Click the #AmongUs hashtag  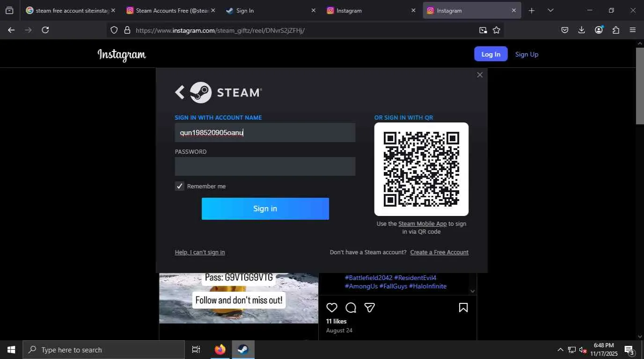(361, 286)
